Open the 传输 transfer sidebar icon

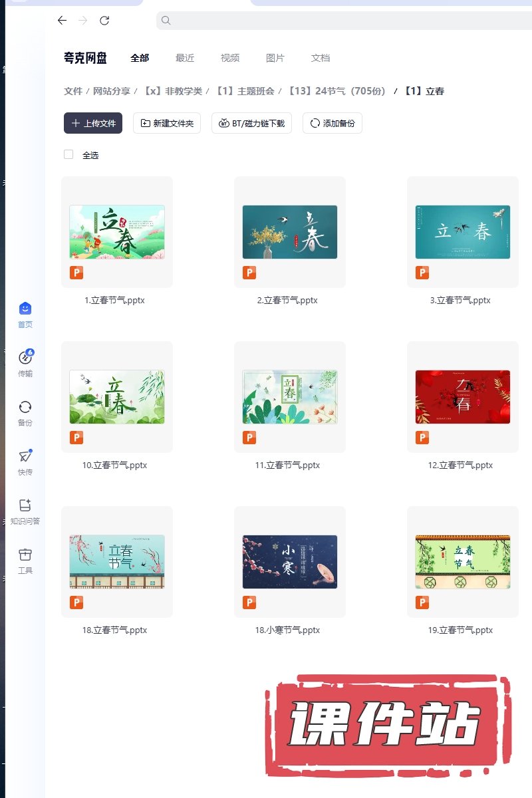point(25,358)
